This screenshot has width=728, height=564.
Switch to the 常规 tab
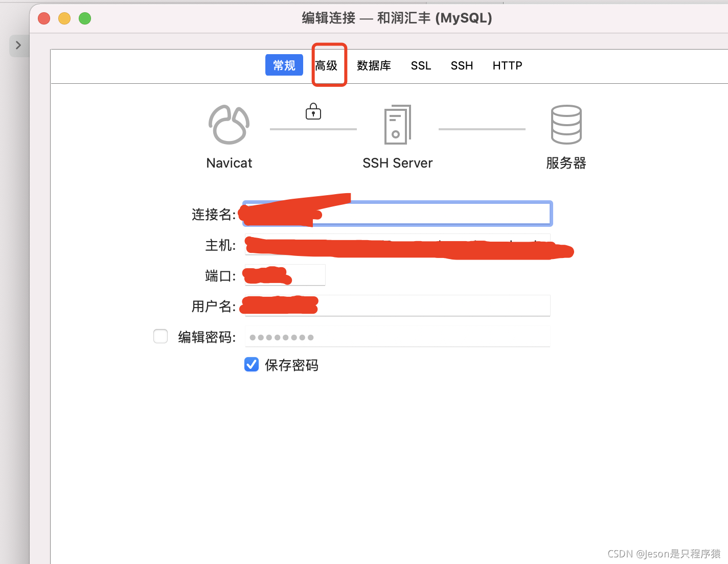(284, 65)
